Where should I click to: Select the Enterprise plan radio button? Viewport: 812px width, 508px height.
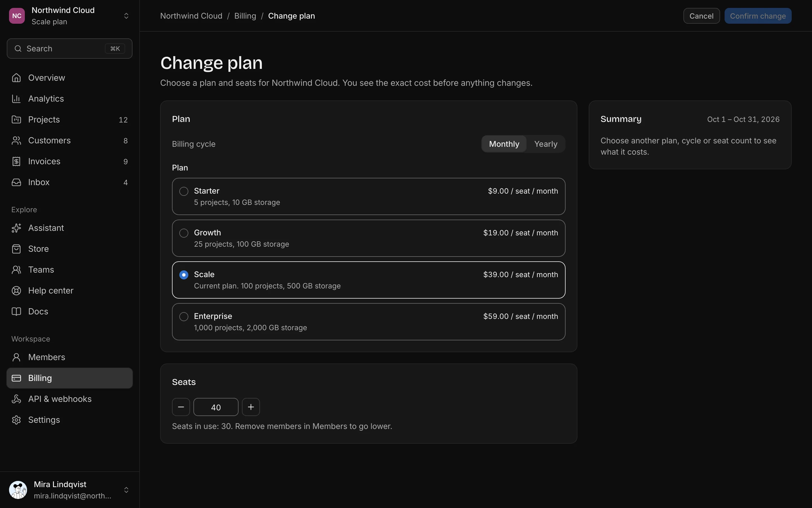tap(184, 316)
